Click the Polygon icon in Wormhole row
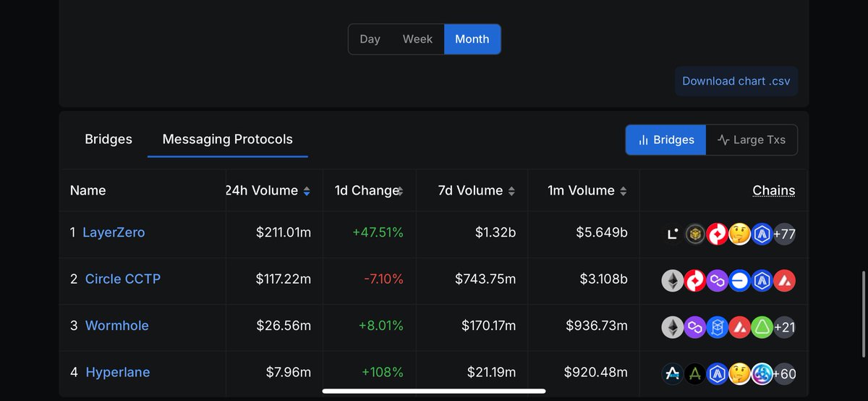 coord(695,327)
